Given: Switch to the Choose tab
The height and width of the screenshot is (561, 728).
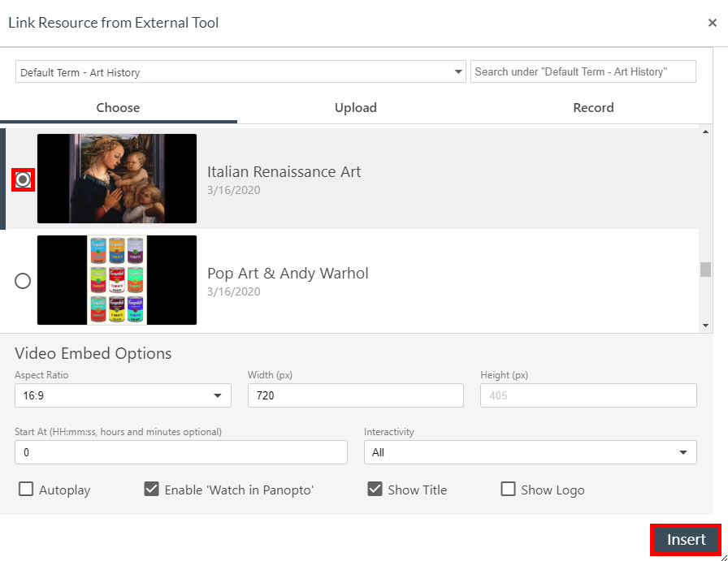Looking at the screenshot, I should click(118, 107).
